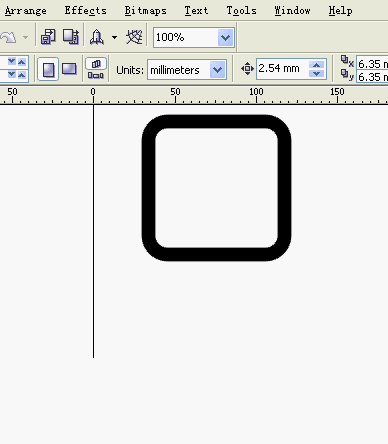Expand the 100% zoom level dropdown
The height and width of the screenshot is (444, 388).
[225, 37]
